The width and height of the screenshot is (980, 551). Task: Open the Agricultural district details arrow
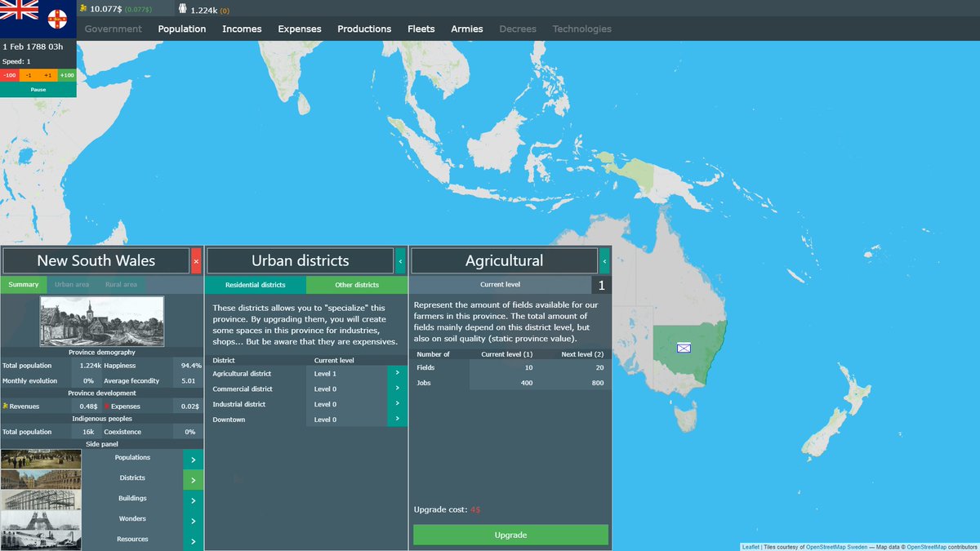(397, 373)
